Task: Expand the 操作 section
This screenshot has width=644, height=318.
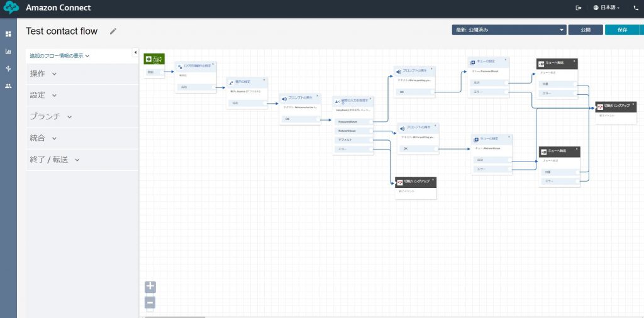Action: click(43, 74)
